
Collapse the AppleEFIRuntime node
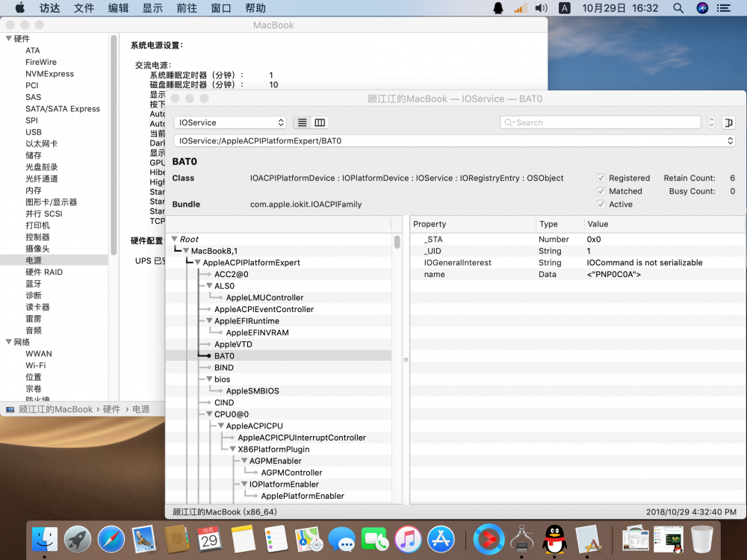[x=209, y=320]
